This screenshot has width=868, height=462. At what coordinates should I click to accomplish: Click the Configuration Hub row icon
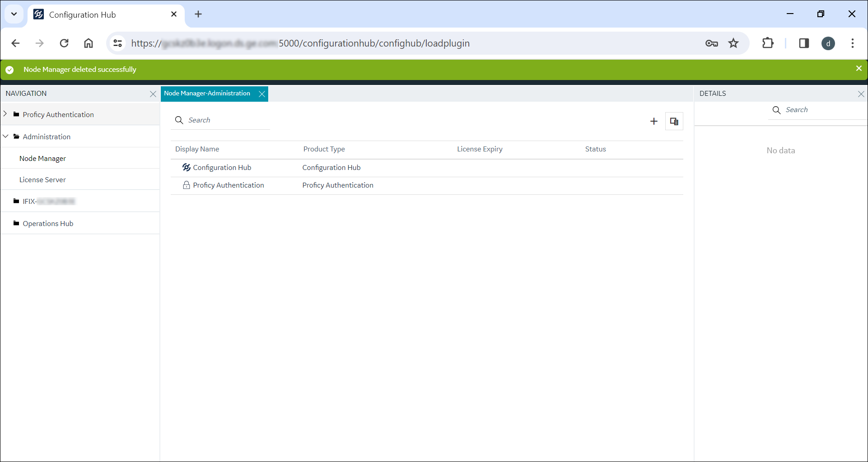[x=186, y=167]
